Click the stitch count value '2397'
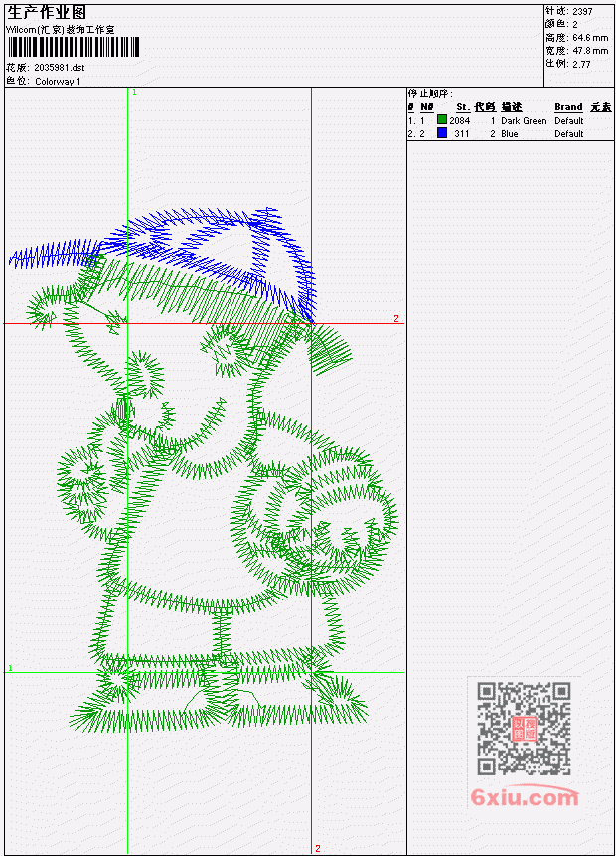Screen dimensions: 616x856 pos(582,11)
